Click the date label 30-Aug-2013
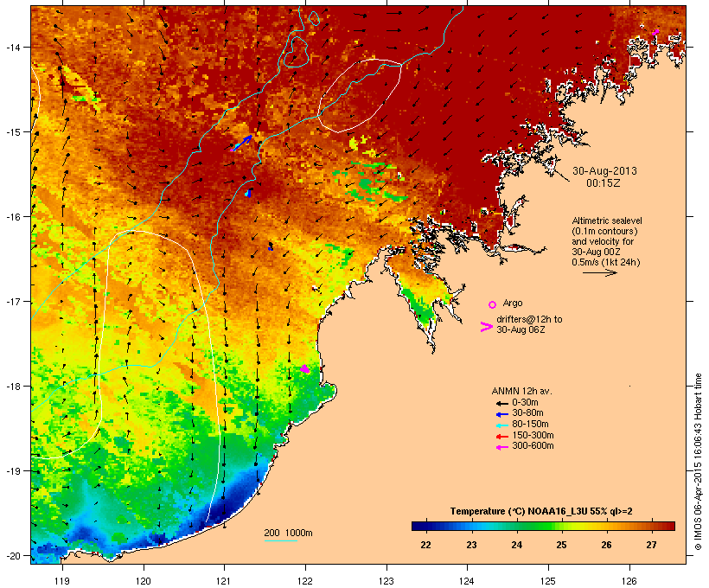 click(604, 171)
